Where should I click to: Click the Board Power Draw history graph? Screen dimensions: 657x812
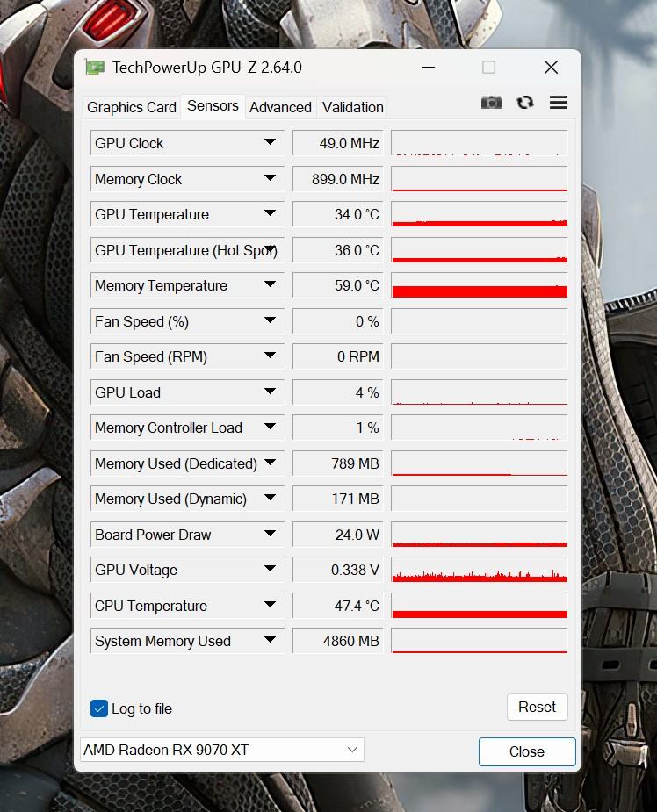[480, 535]
